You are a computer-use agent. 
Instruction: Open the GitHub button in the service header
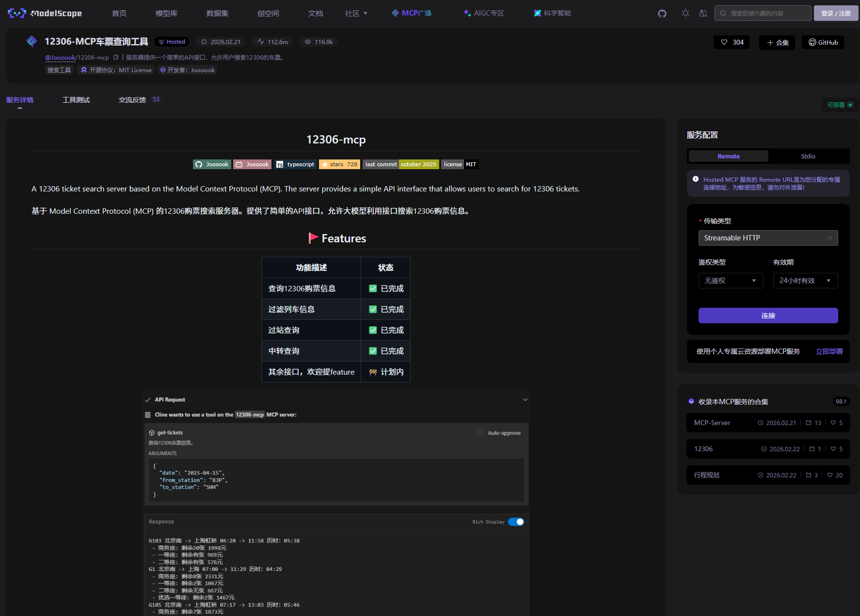coord(823,42)
